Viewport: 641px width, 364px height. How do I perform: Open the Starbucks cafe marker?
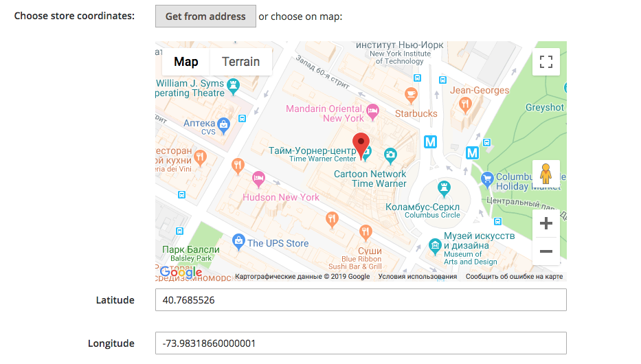coord(411,95)
